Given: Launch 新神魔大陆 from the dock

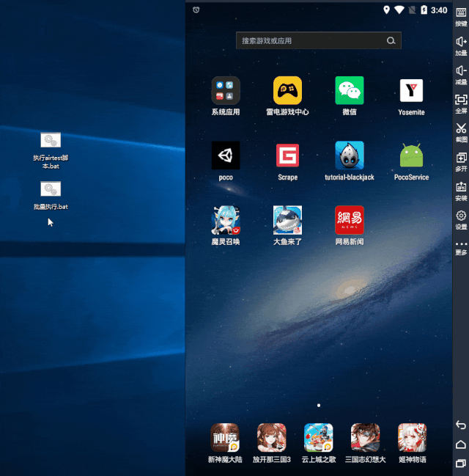Looking at the screenshot, I should 225,437.
